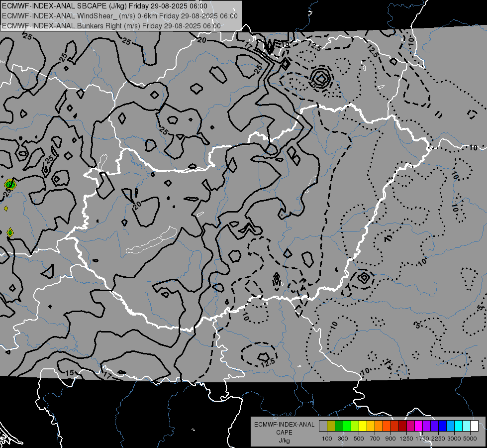Image resolution: width=487 pixels, height=448 pixels.
Task: Click the ECMWF-INDEX-ANAL legend title
Action: coord(284,425)
